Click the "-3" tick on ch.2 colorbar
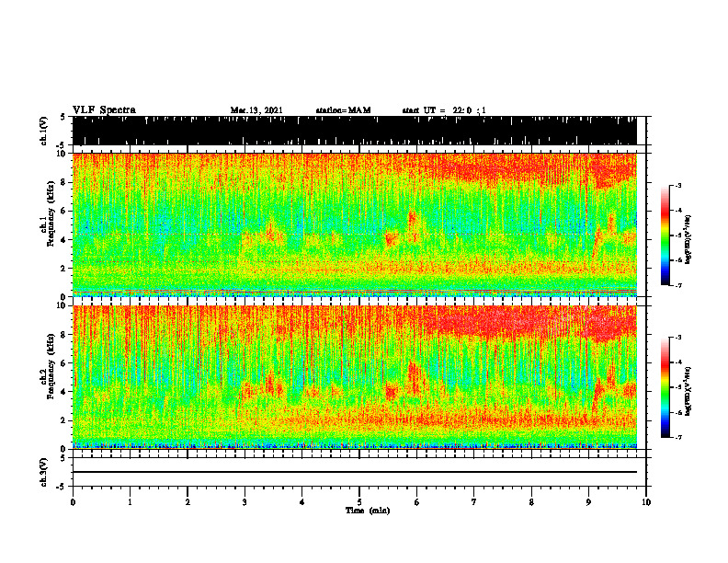Screen dimensions: 728x563 [x=678, y=338]
